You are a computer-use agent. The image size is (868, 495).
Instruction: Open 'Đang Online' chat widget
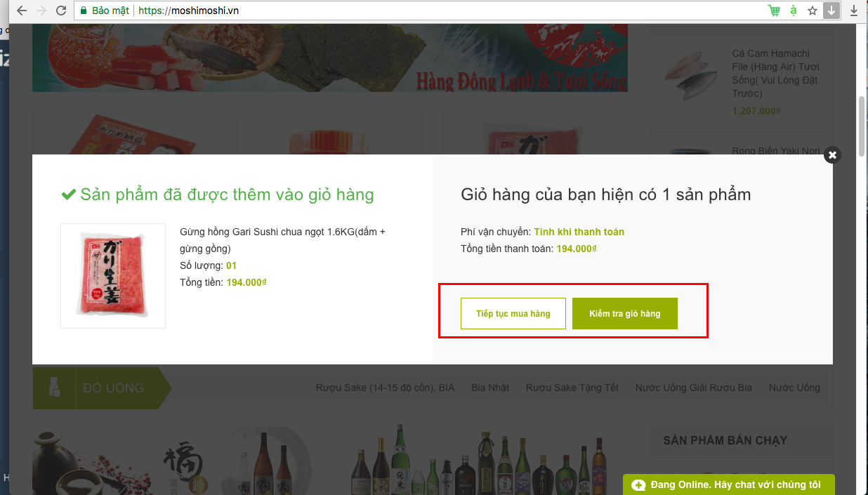(x=729, y=484)
